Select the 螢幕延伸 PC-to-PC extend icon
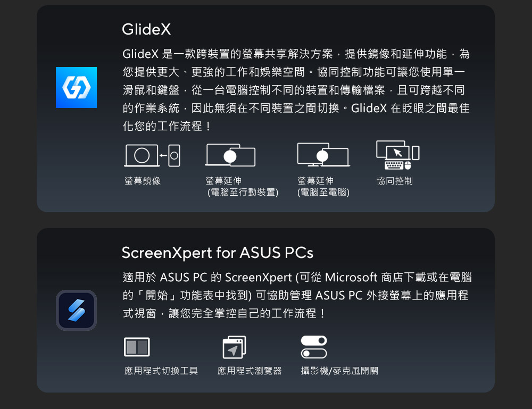The image size is (532, 409). pyautogui.click(x=323, y=155)
